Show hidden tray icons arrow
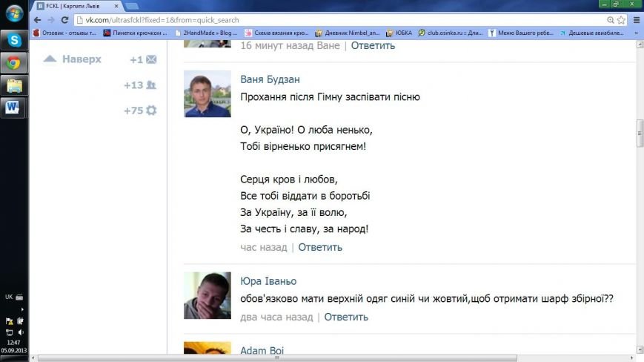 [x=21, y=309]
